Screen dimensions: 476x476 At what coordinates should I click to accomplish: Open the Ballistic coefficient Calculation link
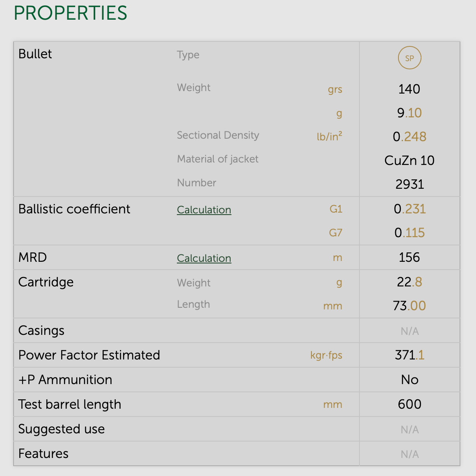tap(204, 210)
